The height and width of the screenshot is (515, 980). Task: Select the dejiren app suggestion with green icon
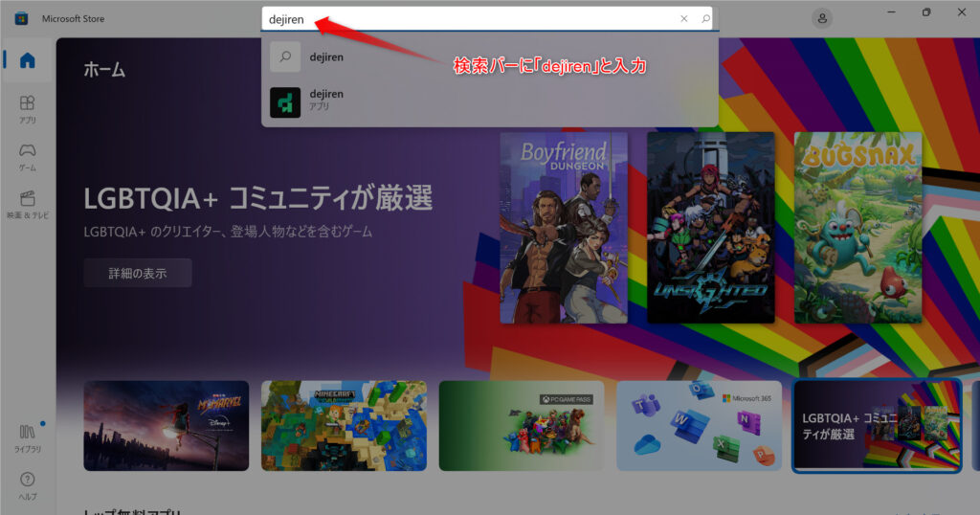click(489, 101)
